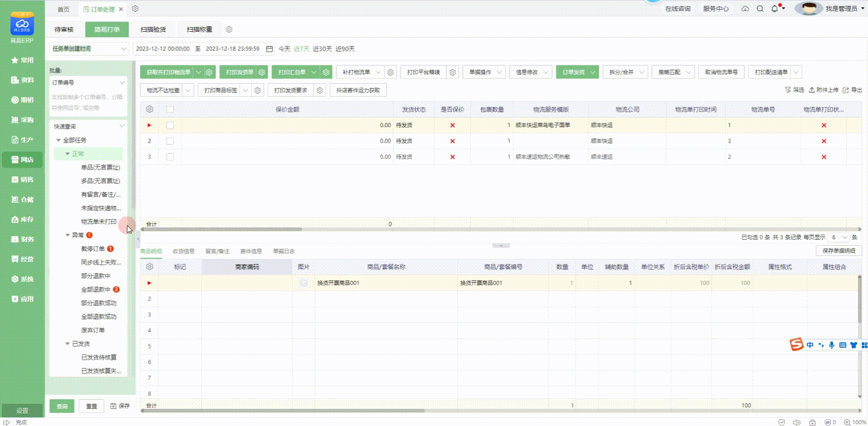
Task: Open the 单据操作 dropdown menu
Action: [484, 72]
